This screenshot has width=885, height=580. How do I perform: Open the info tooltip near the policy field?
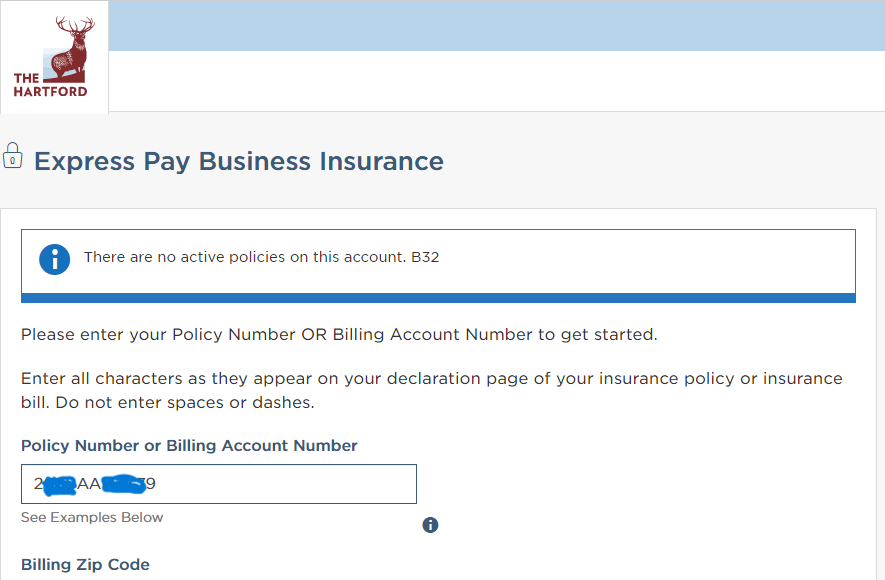click(430, 525)
